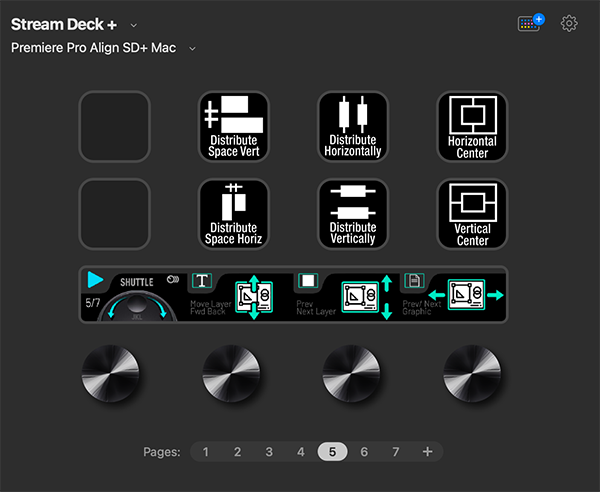The width and height of the screenshot is (600, 492).
Task: Select the third dial knob under Prev Next Layer
Action: click(351, 373)
